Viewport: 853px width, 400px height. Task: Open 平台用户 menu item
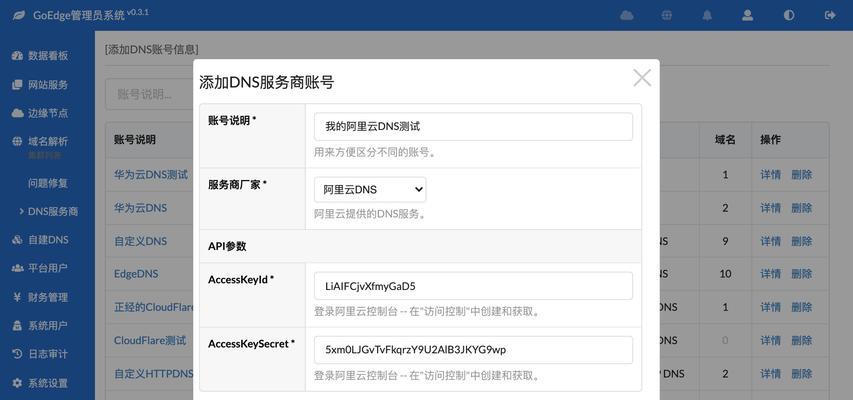coord(48,268)
